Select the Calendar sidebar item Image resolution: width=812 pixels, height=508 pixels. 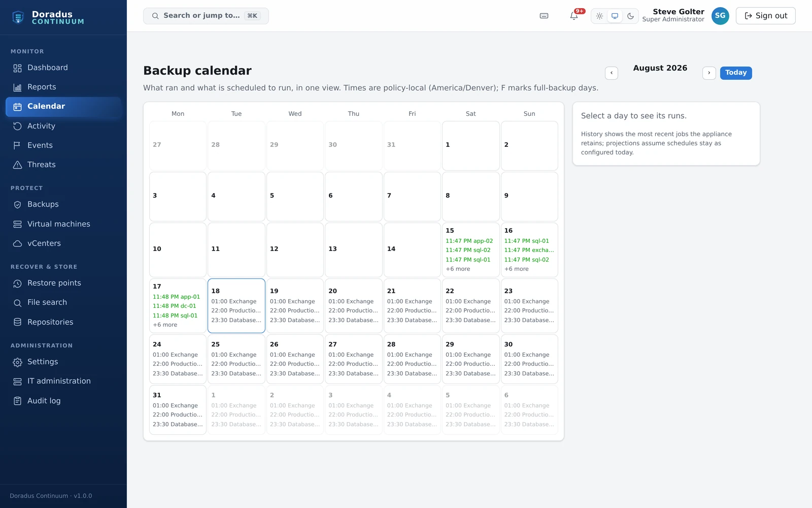(63, 107)
